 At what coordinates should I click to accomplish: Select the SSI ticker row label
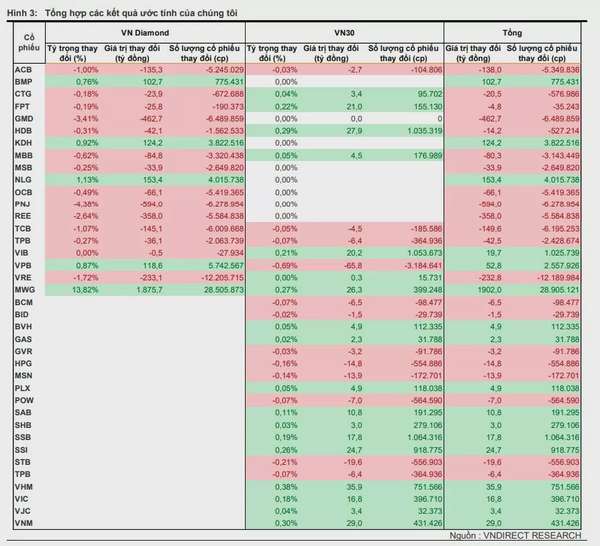(21, 450)
